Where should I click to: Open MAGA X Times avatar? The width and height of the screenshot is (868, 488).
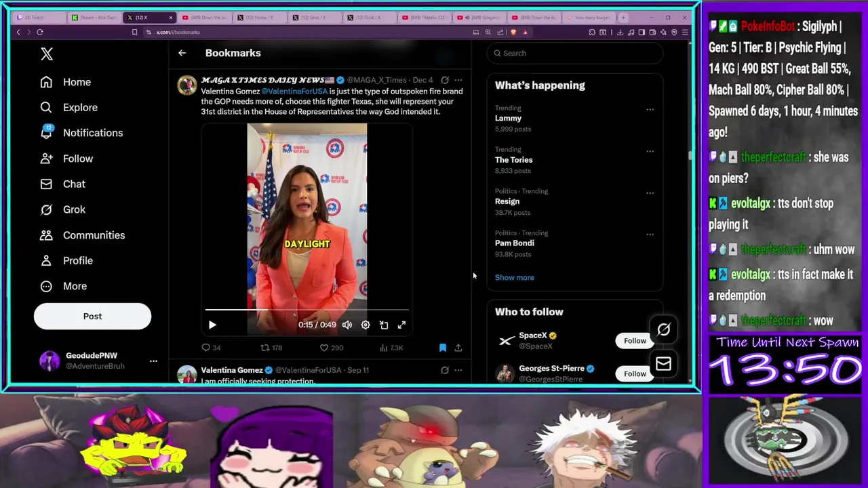tap(186, 85)
